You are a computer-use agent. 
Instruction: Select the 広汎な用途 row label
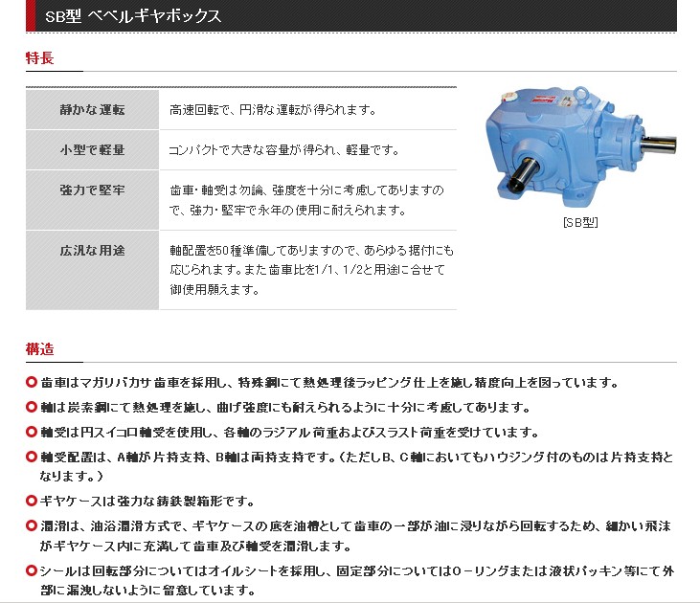click(x=92, y=251)
